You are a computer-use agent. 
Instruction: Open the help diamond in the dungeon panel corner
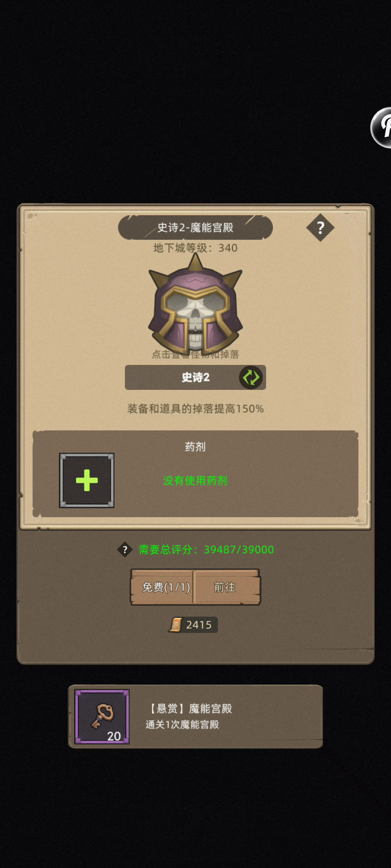coord(320,227)
